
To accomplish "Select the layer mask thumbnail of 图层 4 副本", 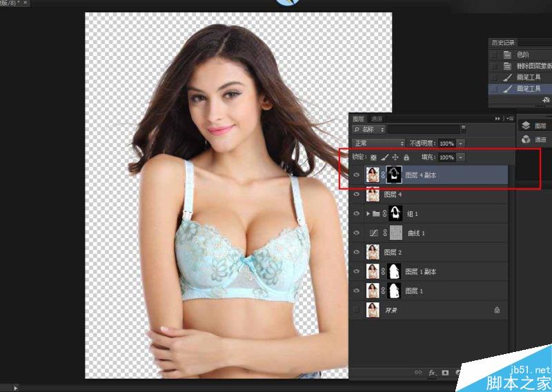I will [x=394, y=175].
